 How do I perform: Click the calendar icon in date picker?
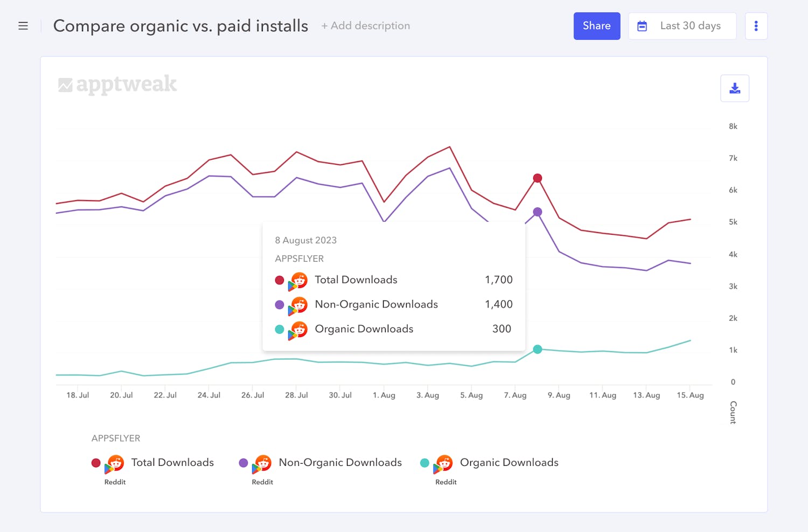tap(642, 26)
